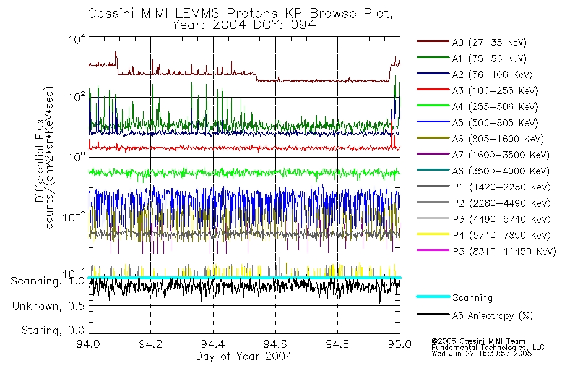
Task: Click the A1 (35-56 KeV) legend label
Action: [x=489, y=59]
